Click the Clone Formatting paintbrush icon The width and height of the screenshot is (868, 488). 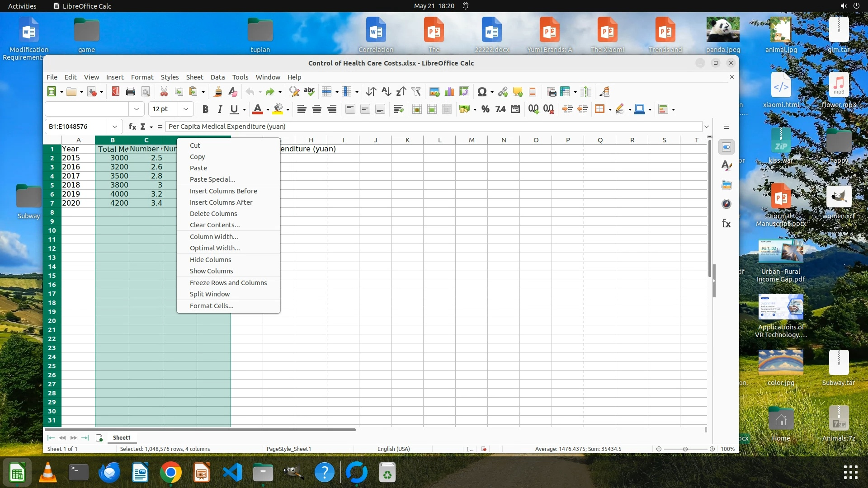pyautogui.click(x=217, y=92)
